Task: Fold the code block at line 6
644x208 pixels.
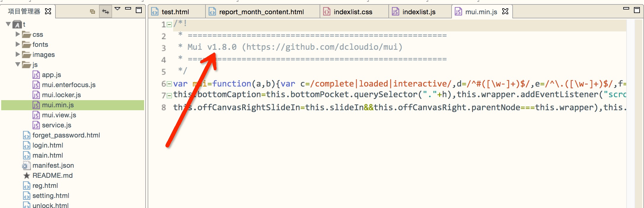Action: click(x=169, y=84)
